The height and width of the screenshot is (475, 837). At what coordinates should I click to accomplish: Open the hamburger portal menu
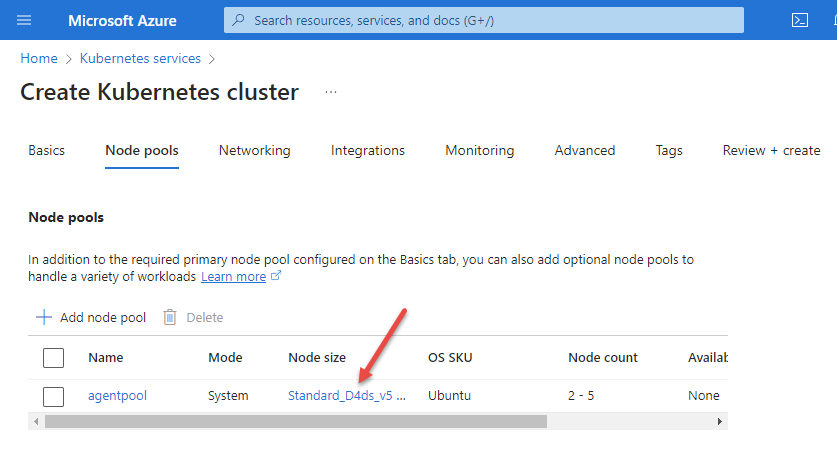[24, 20]
